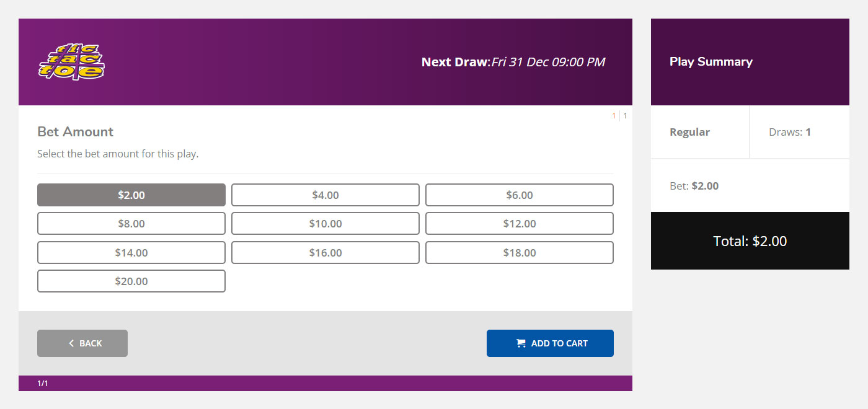Choose the $10.00 bet option

point(325,224)
